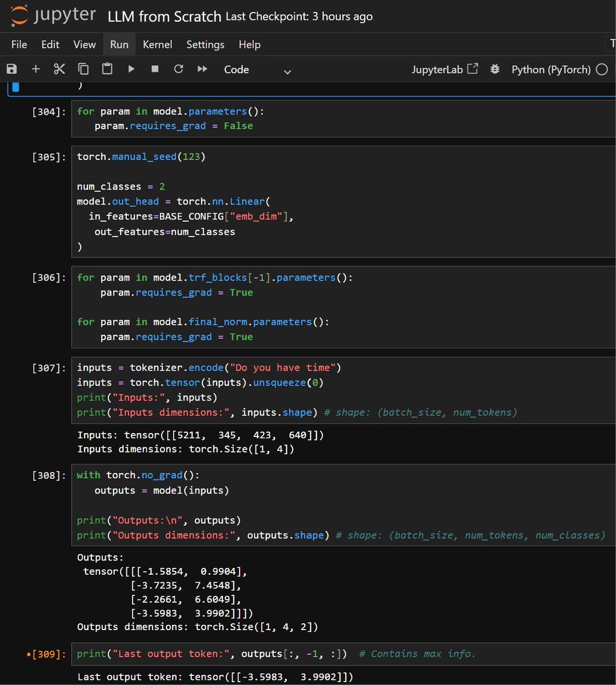
Task: Check the kernel status circle indicator
Action: point(602,70)
